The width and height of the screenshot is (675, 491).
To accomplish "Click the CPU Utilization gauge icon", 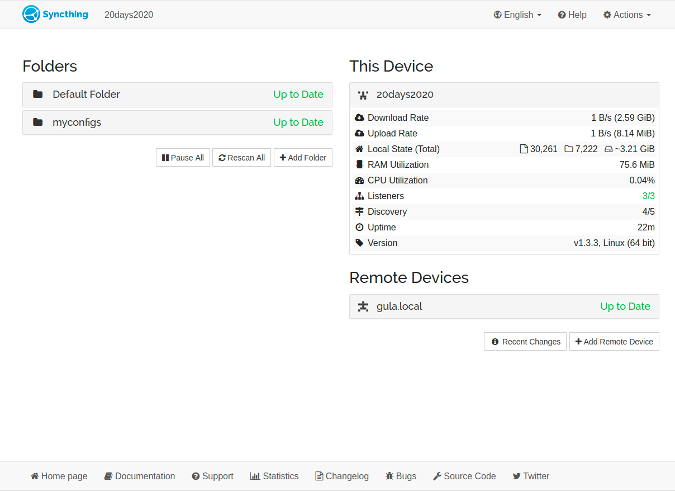I will tap(359, 180).
